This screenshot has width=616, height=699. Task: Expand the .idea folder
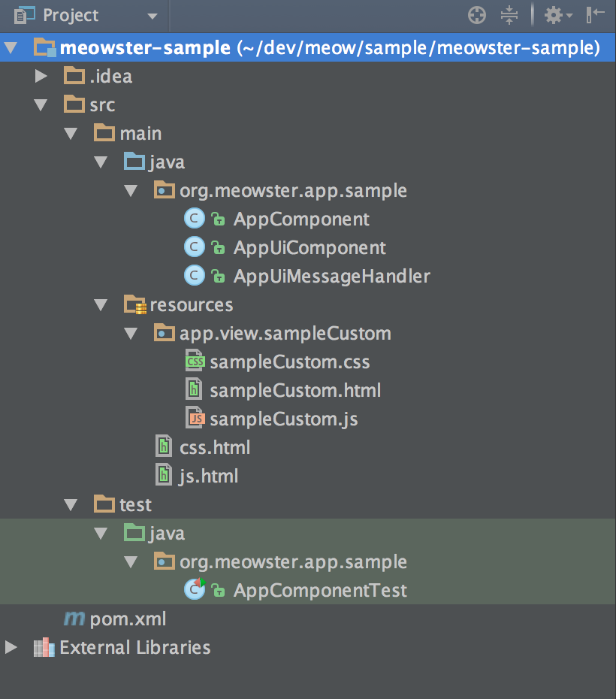pyautogui.click(x=41, y=76)
